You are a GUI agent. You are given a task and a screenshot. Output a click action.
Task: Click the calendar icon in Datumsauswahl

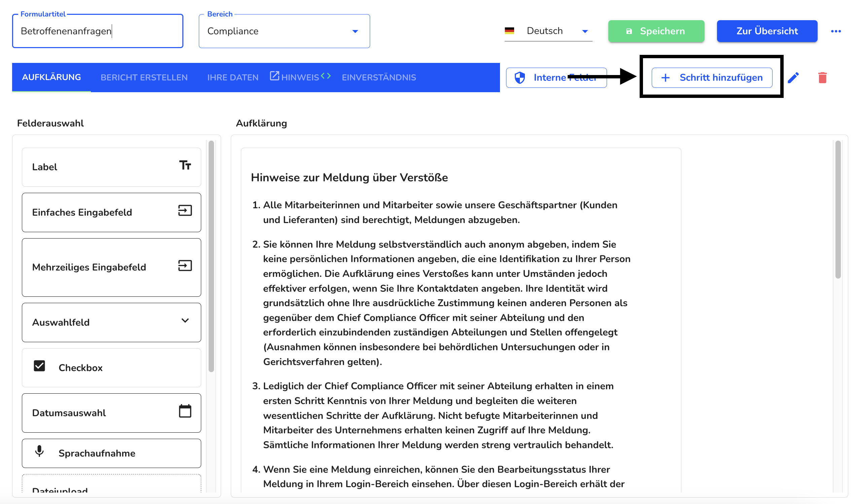(x=185, y=411)
